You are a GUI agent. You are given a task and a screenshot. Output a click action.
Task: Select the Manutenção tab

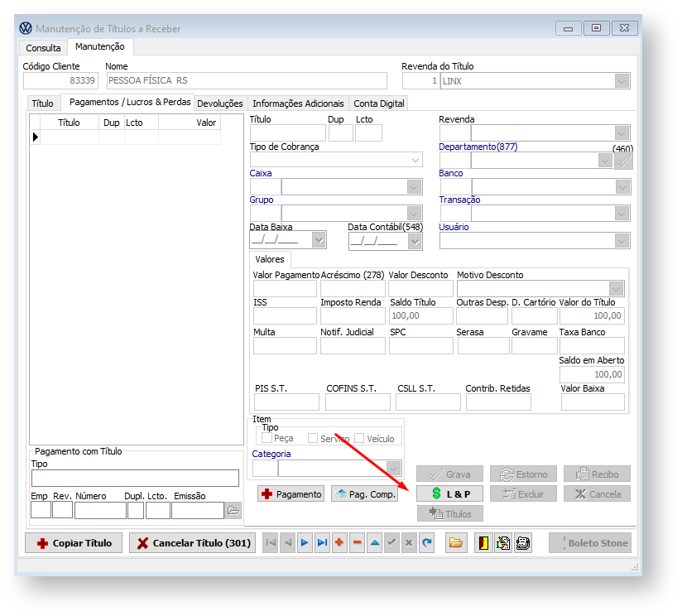100,46
